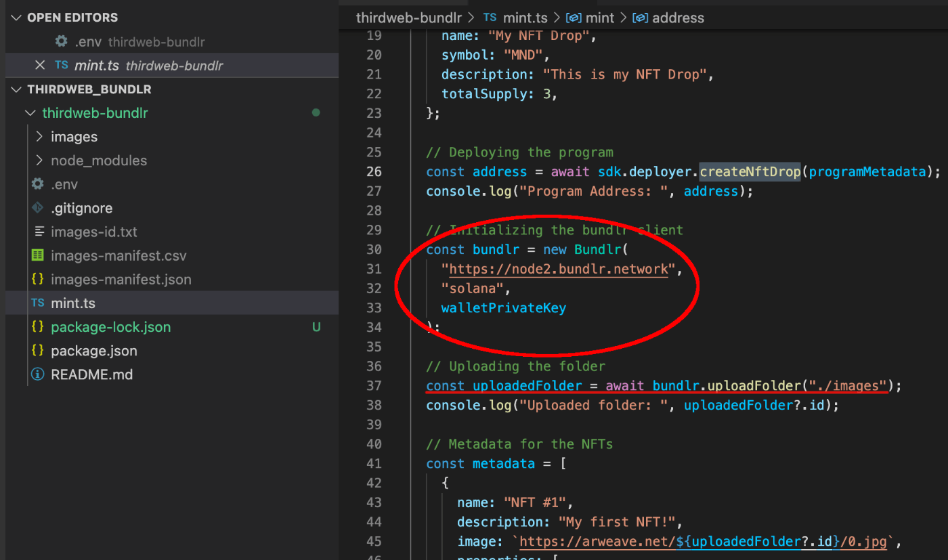948x560 pixels.
Task: Click totalSupply on line 22
Action: point(483,94)
